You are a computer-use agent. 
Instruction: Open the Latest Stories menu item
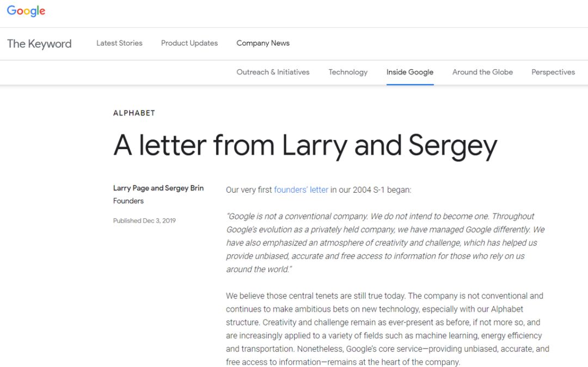coord(119,43)
